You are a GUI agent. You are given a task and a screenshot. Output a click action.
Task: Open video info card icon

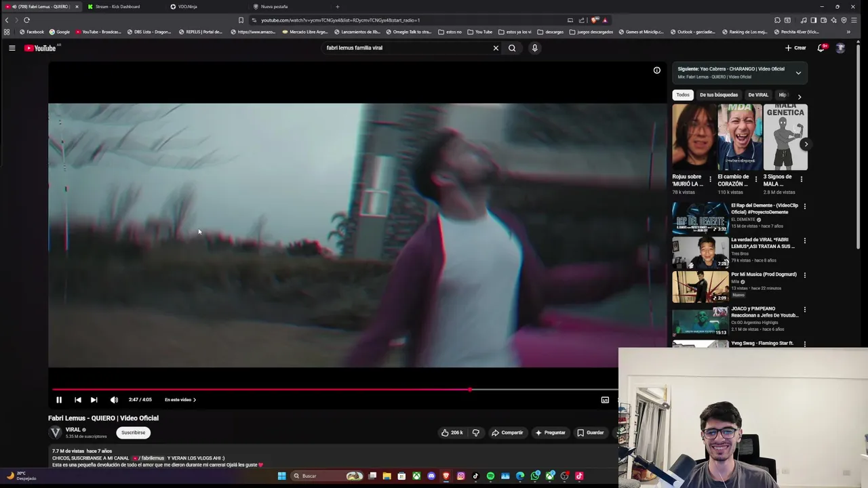[x=656, y=70]
